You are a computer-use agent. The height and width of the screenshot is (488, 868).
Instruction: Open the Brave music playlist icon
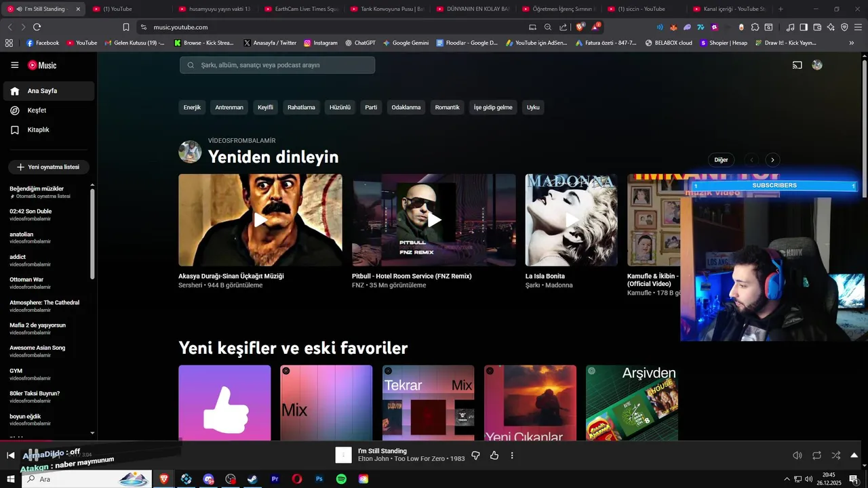[x=791, y=27]
